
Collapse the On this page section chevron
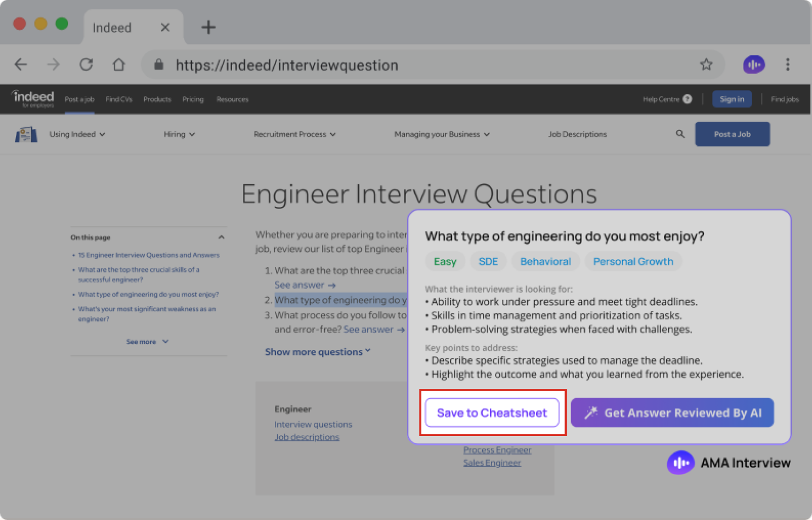pos(221,238)
